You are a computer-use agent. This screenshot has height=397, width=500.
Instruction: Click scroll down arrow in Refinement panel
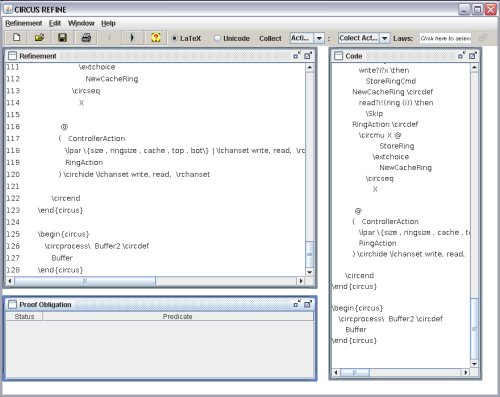(x=309, y=272)
